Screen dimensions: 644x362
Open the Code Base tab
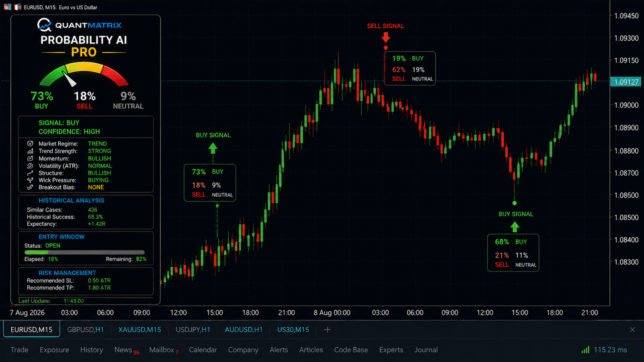pos(351,350)
